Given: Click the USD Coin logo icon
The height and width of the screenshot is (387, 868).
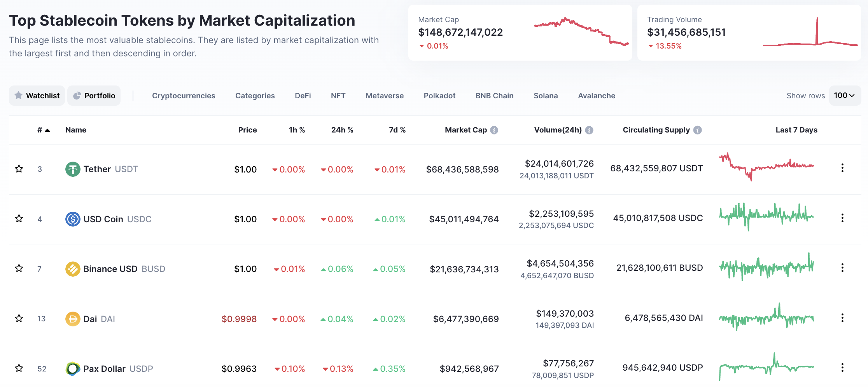Looking at the screenshot, I should pyautogui.click(x=73, y=219).
